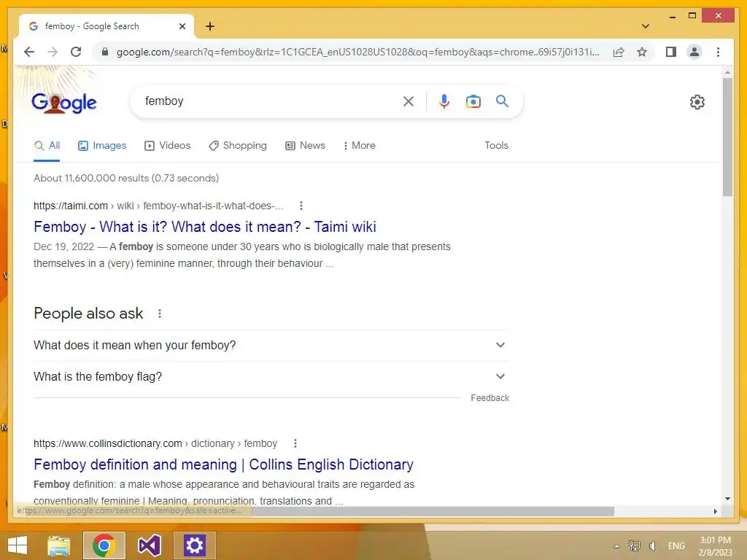
Task: Open Chrome three-dot menu
Action: pos(718,52)
